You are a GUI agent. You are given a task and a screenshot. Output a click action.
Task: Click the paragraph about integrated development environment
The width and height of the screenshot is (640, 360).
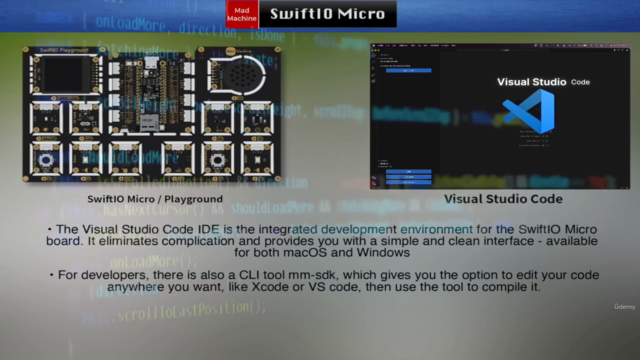322,241
